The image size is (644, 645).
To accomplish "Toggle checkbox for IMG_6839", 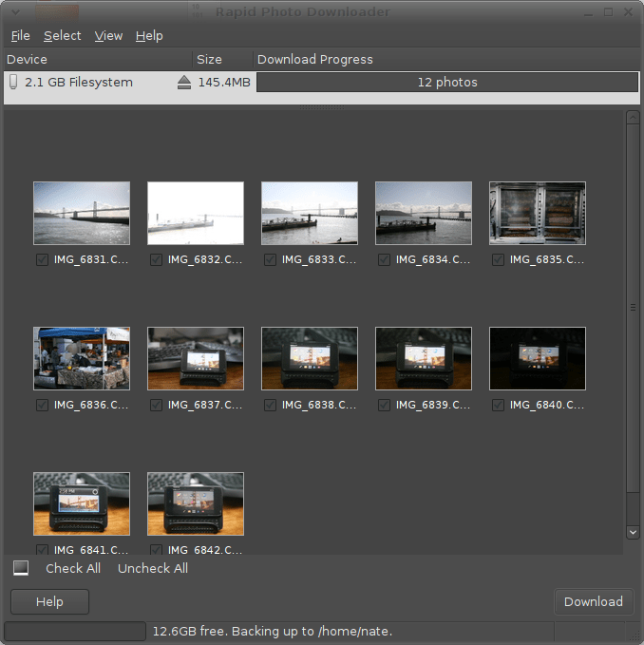I will coord(384,405).
